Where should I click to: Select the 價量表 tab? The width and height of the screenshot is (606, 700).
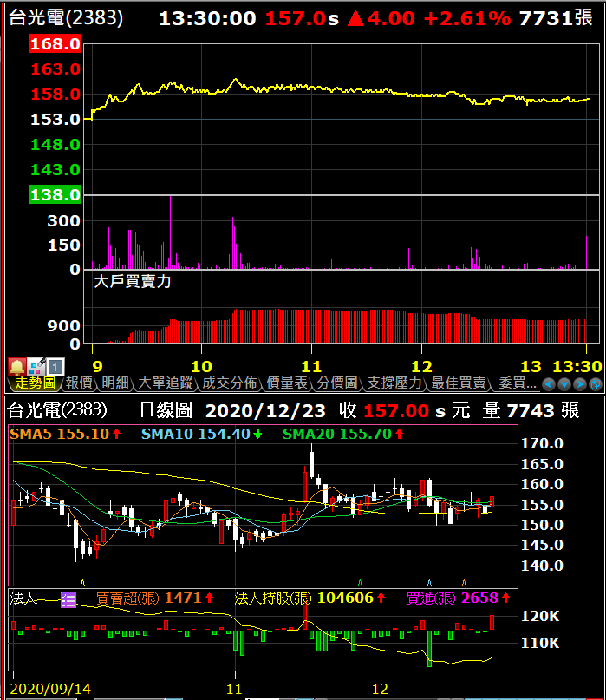coord(286,383)
